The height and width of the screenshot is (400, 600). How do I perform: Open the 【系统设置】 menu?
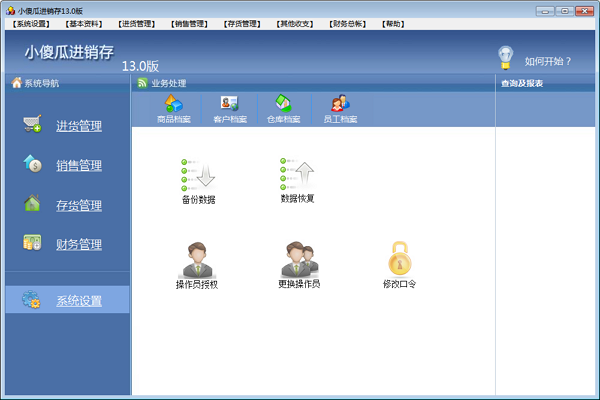coord(31,24)
